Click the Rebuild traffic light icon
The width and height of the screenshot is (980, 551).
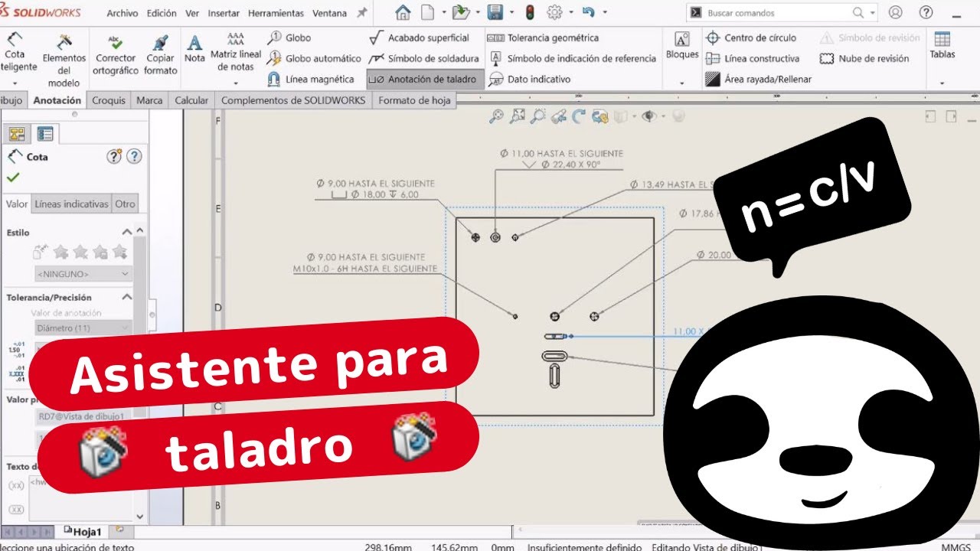(x=529, y=12)
